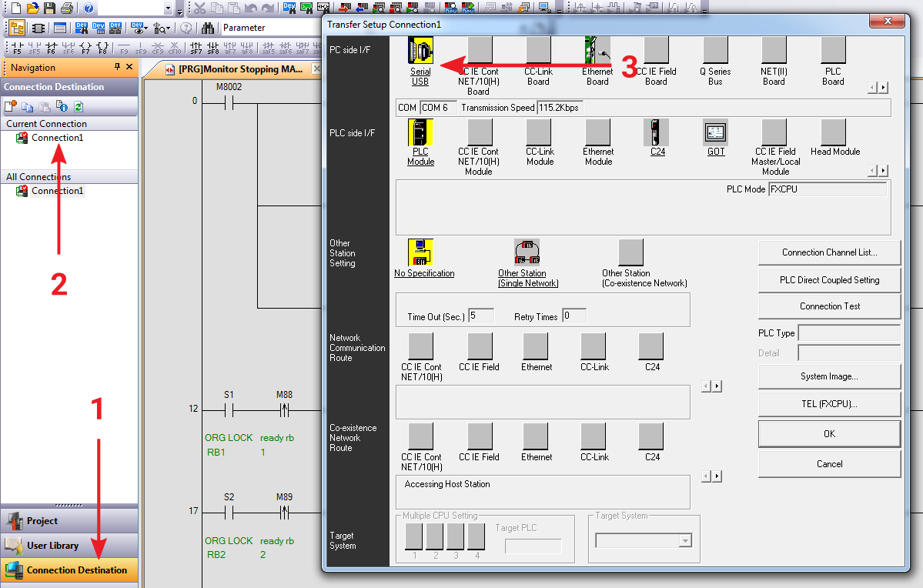Image resolution: width=923 pixels, height=588 pixels.
Task: Open the Target System dropdown
Action: [685, 542]
